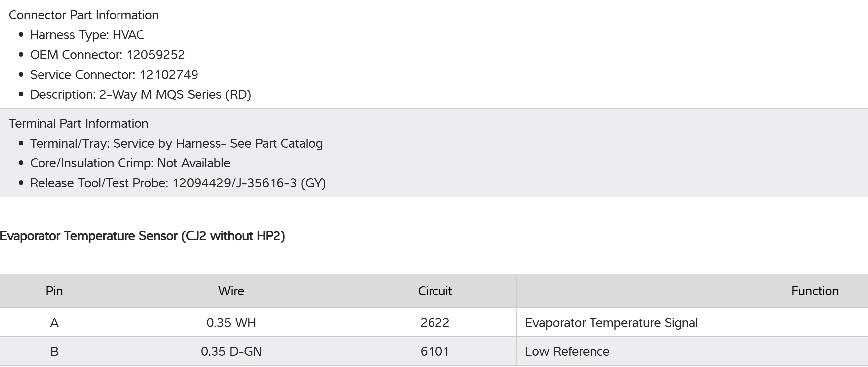Click circuit number 2622
Image resolution: width=868 pixels, height=367 pixels.
click(x=435, y=323)
